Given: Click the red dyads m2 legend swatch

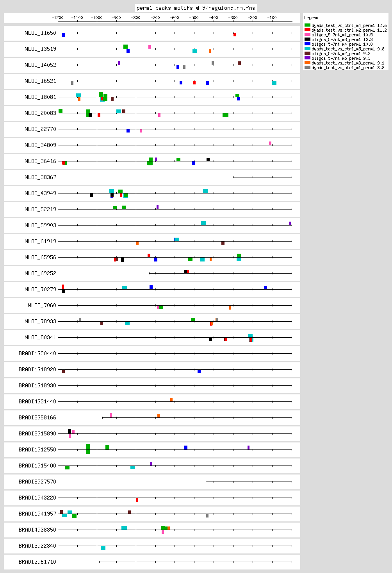Looking at the screenshot, I should tap(307, 30).
